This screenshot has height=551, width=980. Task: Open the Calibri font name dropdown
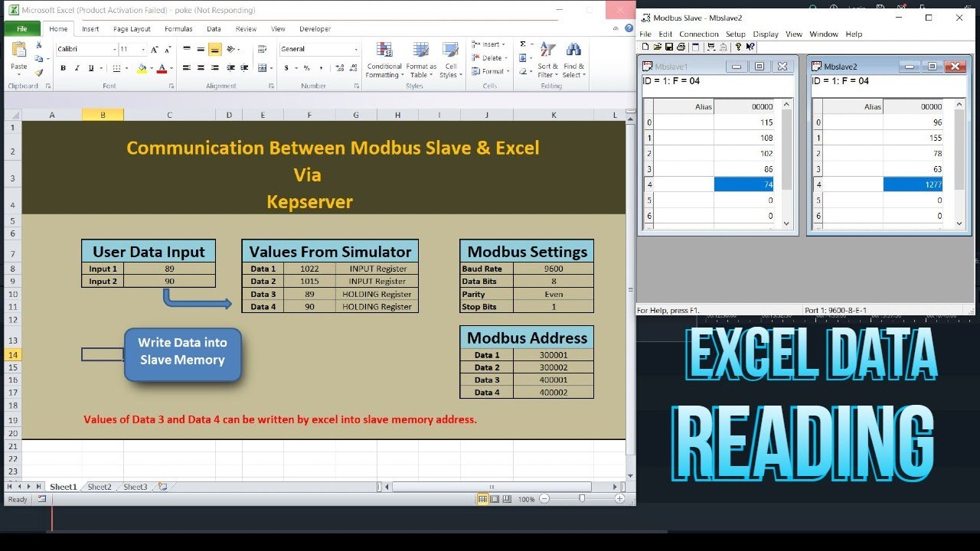point(115,49)
